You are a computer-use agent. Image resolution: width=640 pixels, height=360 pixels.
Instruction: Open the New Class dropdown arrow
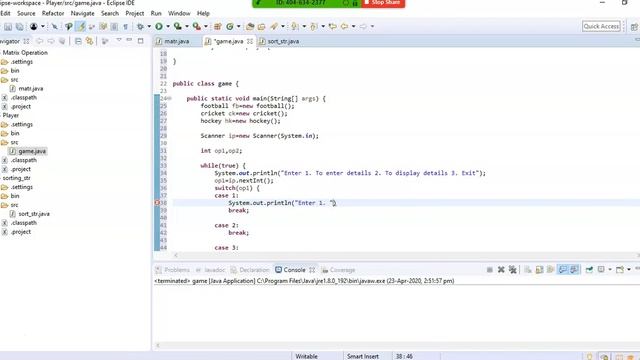(238, 27)
